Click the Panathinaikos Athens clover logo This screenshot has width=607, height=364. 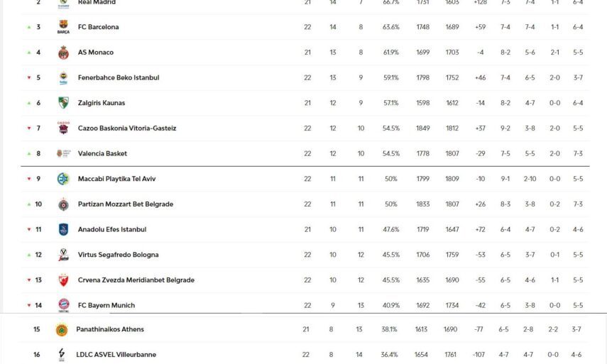(x=62, y=329)
